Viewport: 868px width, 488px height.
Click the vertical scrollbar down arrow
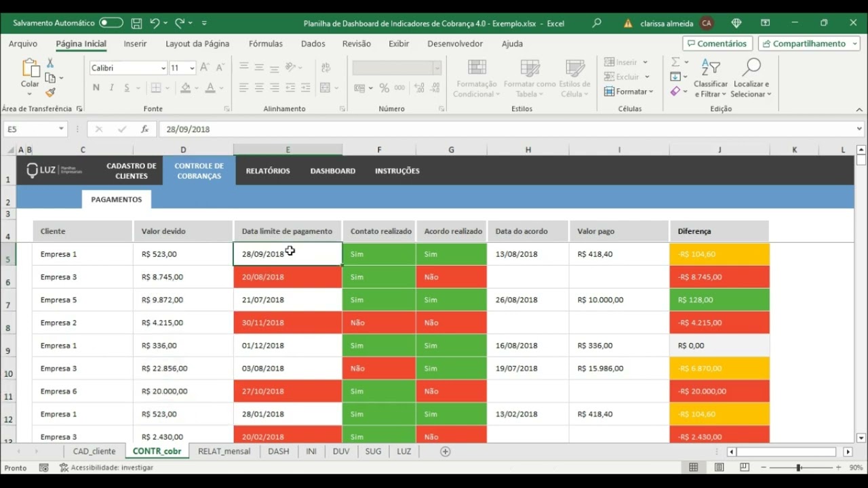coord(861,439)
